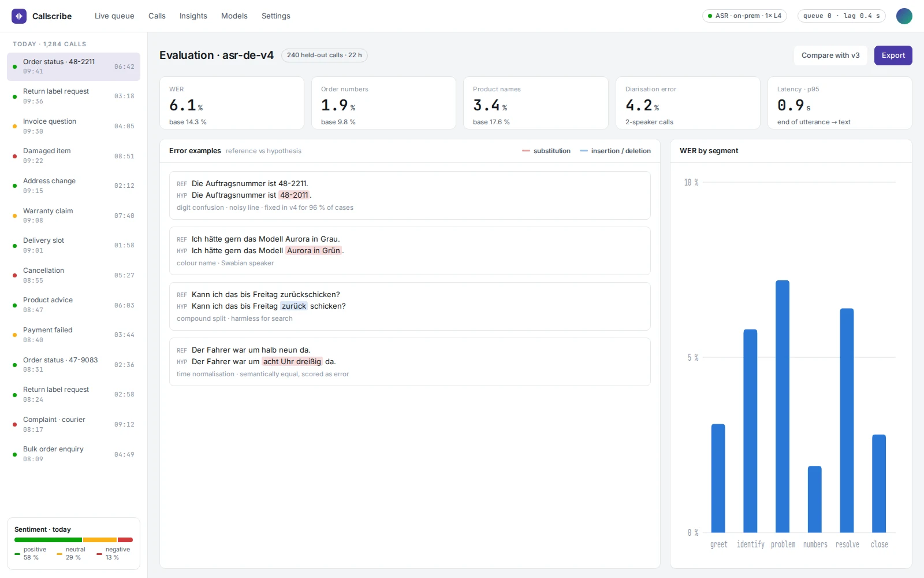Click the 'time normalisation' error note
Screen dimensions: 924x578
[263, 374]
